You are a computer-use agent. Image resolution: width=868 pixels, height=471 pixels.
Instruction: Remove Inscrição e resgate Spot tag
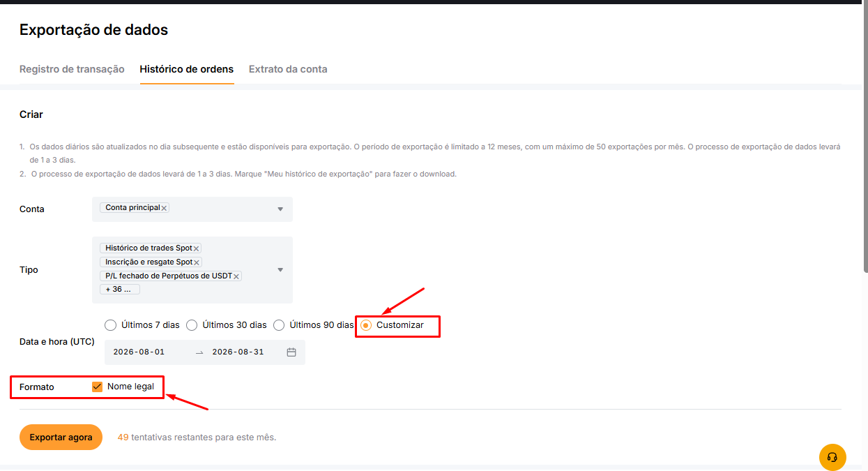[x=197, y=262]
